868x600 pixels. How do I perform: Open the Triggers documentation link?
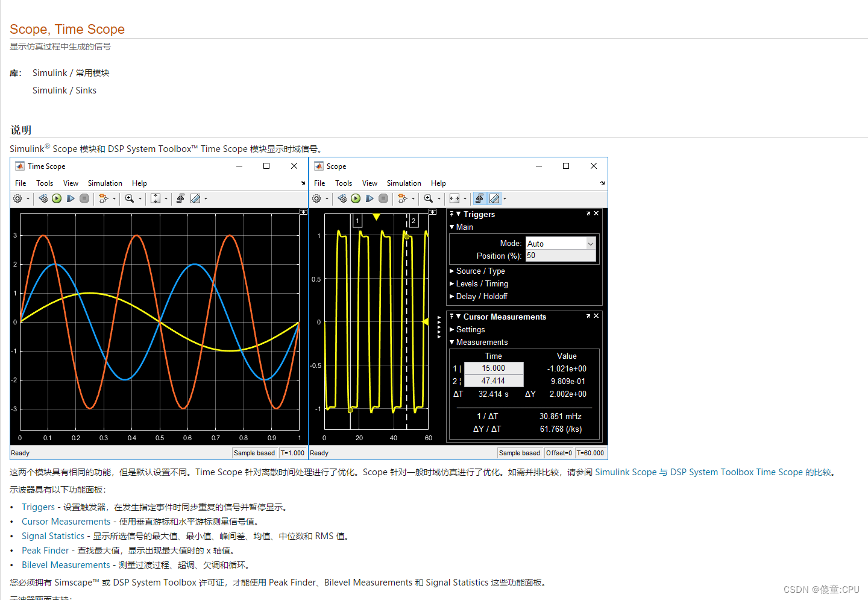38,507
